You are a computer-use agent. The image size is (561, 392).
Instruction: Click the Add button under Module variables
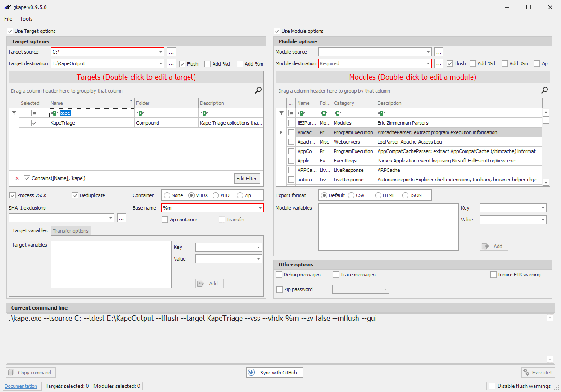point(494,246)
